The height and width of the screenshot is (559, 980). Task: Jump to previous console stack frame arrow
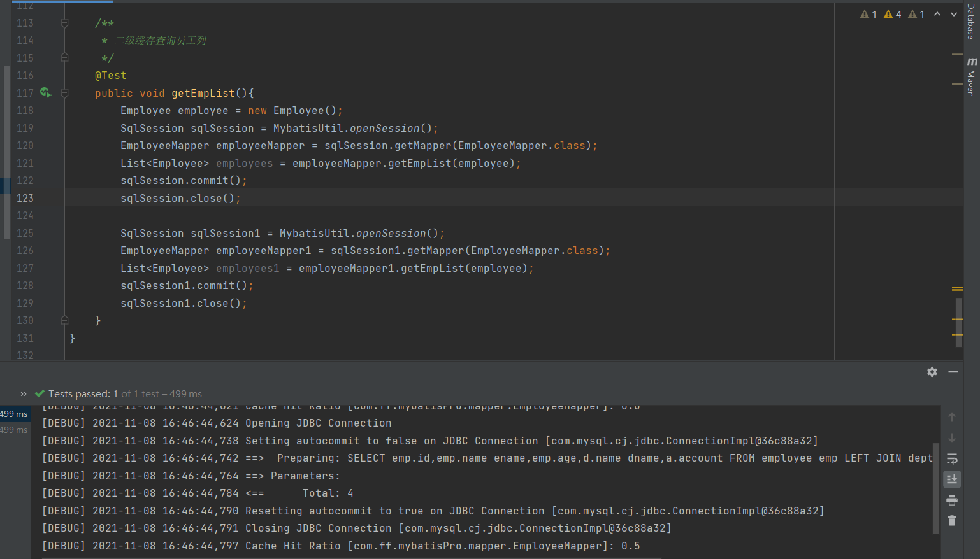click(952, 417)
